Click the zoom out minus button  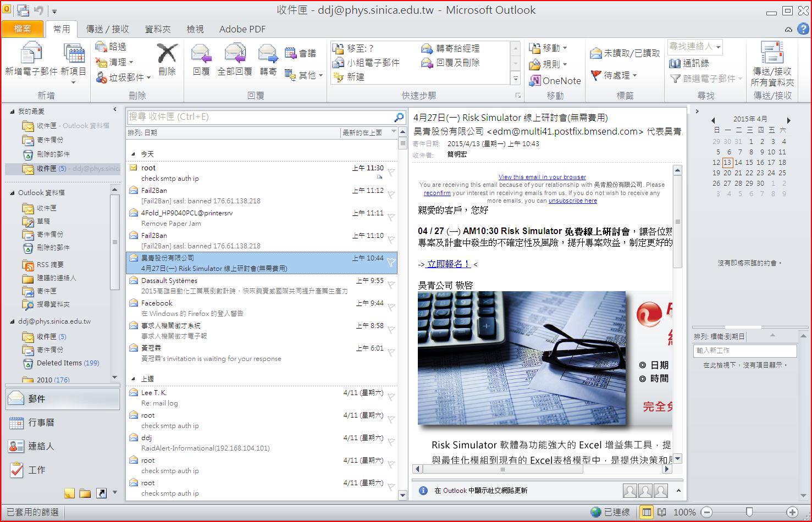click(706, 512)
